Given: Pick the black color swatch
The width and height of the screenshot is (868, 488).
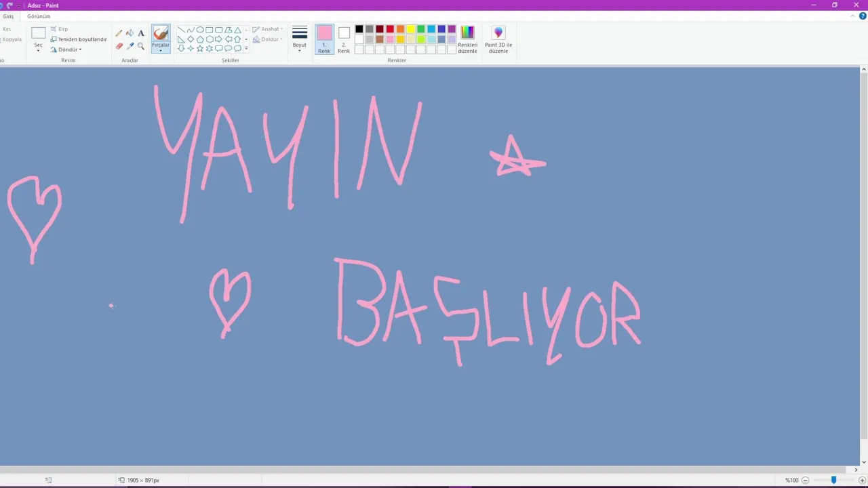Looking at the screenshot, I should [359, 29].
